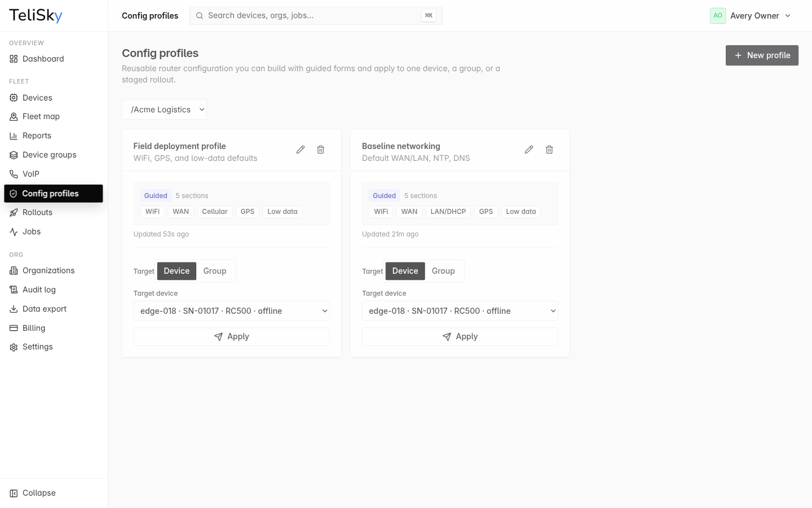The width and height of the screenshot is (812, 508).
Task: Click the Field deployment profile card title
Action: (x=179, y=146)
